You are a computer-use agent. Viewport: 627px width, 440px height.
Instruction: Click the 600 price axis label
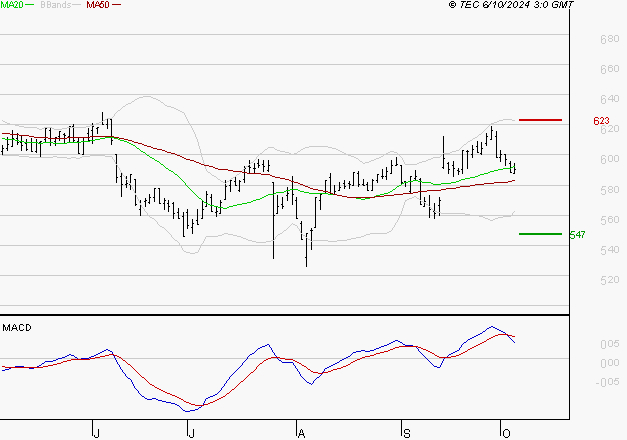coord(609,159)
